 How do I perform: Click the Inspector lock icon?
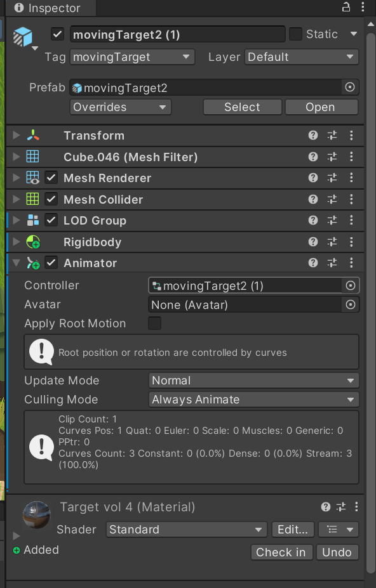point(346,7)
